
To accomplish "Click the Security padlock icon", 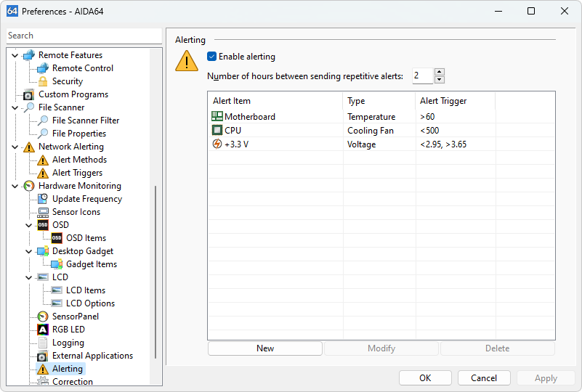I will (43, 81).
